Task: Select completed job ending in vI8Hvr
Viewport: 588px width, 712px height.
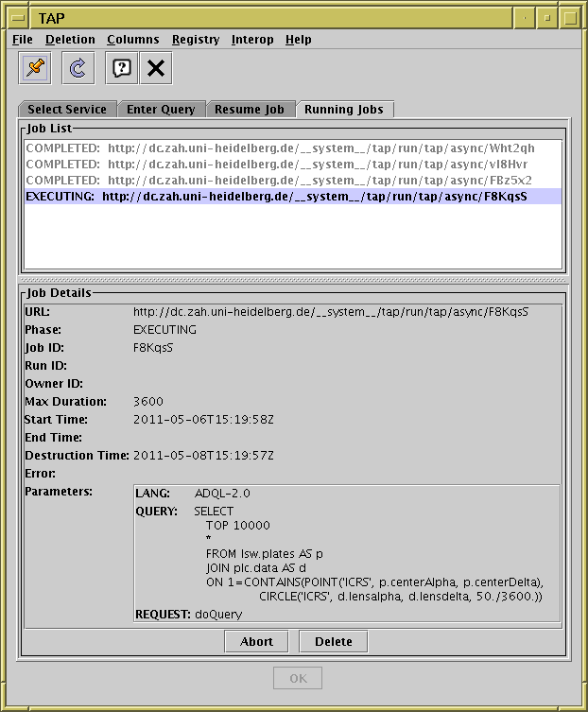Action: click(293, 164)
